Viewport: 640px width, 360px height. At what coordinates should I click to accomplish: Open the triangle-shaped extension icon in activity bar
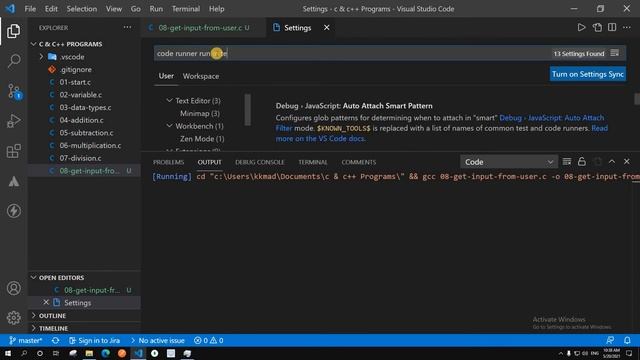point(13,181)
